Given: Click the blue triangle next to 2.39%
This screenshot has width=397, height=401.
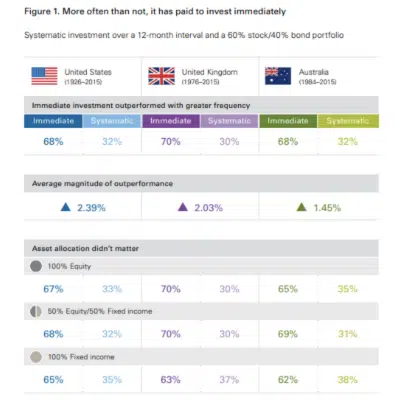Looking at the screenshot, I should [66, 207].
